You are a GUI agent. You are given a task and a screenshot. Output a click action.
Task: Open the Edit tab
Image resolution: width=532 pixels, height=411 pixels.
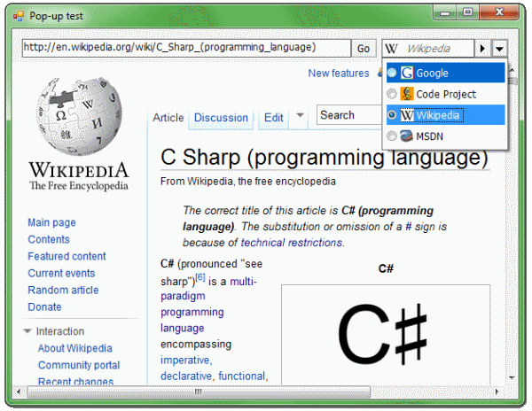pyautogui.click(x=273, y=118)
